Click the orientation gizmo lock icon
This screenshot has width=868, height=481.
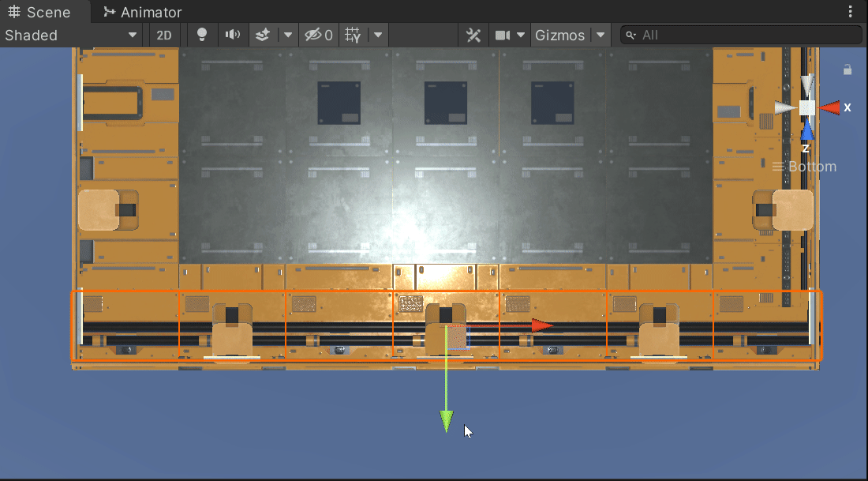click(847, 70)
